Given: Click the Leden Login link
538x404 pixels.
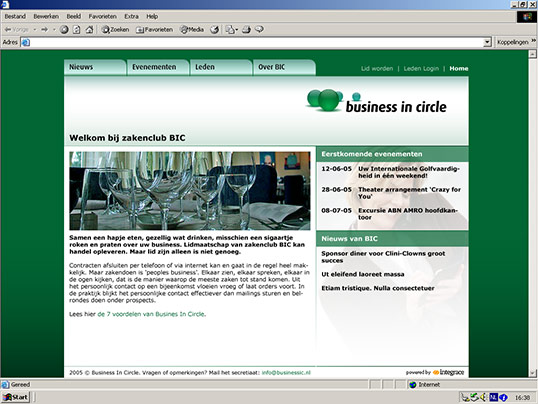Looking at the screenshot, I should point(421,68).
